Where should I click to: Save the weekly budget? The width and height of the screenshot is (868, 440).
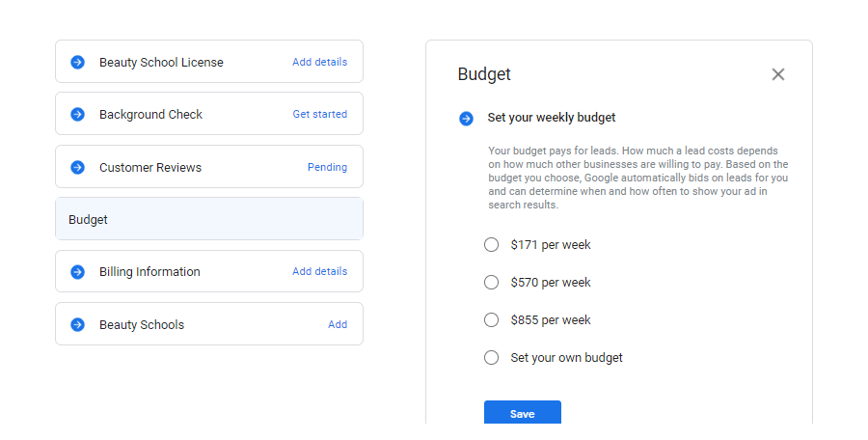point(522,413)
